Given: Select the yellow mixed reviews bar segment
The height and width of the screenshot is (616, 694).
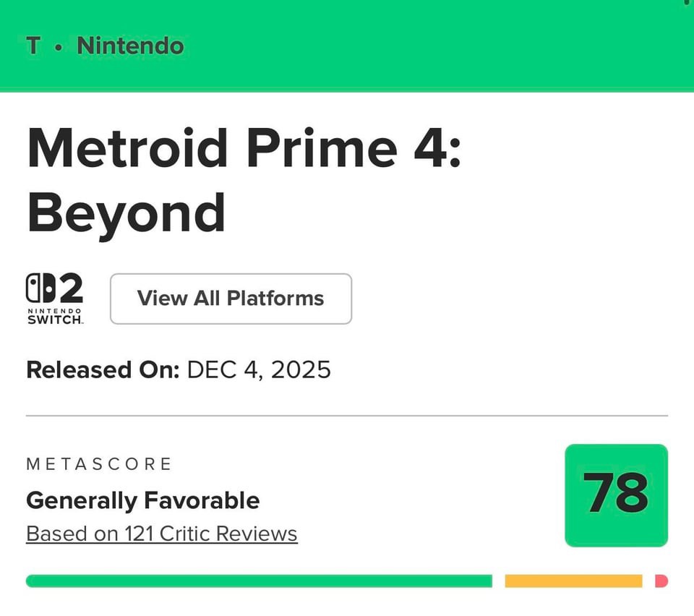Looking at the screenshot, I should (573, 581).
